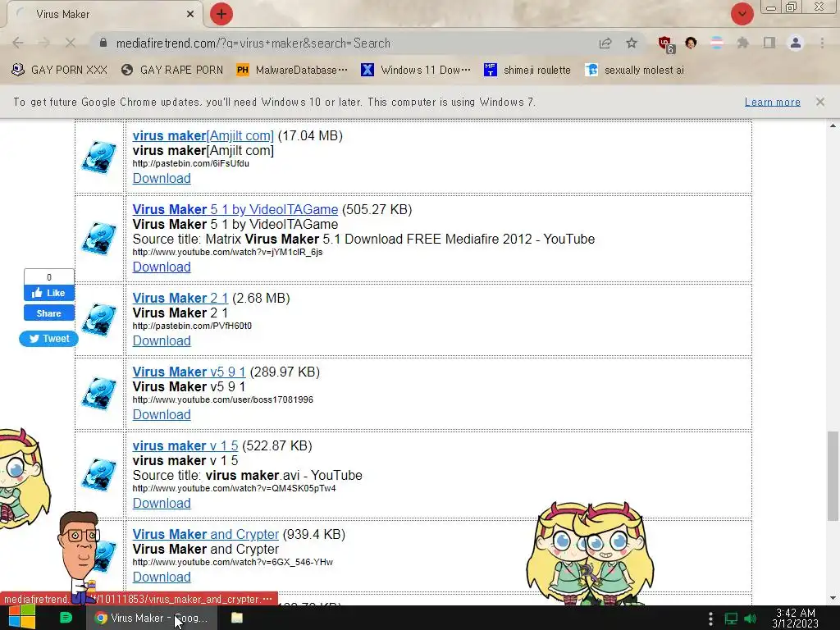Download Virus Maker and Crypter file
This screenshot has width=840, height=630.
[x=162, y=577]
